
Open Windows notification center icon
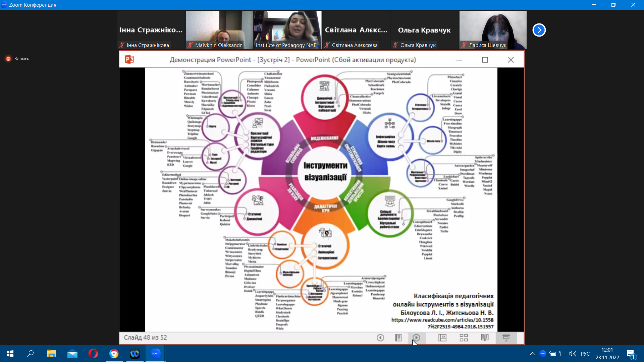(631, 354)
